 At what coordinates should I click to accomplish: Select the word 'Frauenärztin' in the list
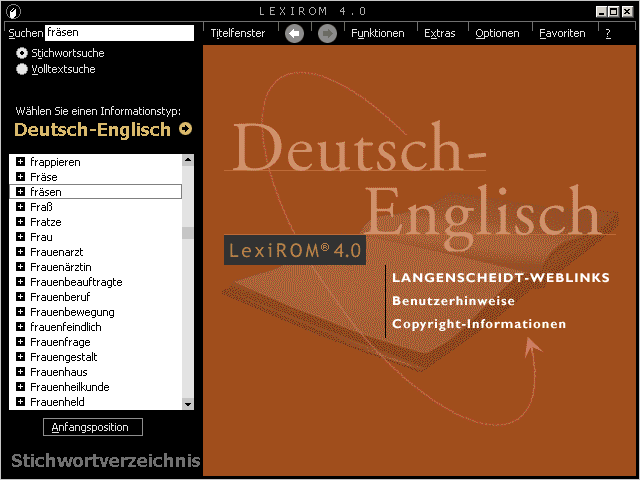[61, 267]
